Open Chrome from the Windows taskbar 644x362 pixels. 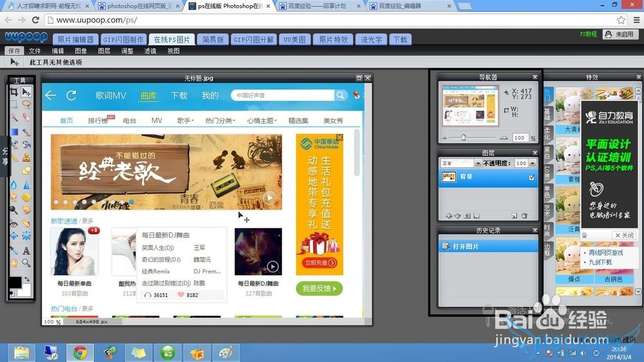pos(80,352)
